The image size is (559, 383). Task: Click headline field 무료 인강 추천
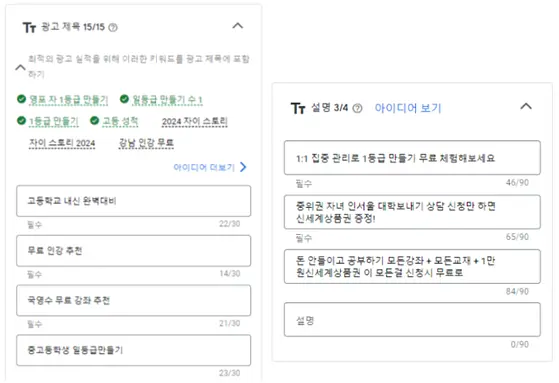click(x=134, y=251)
